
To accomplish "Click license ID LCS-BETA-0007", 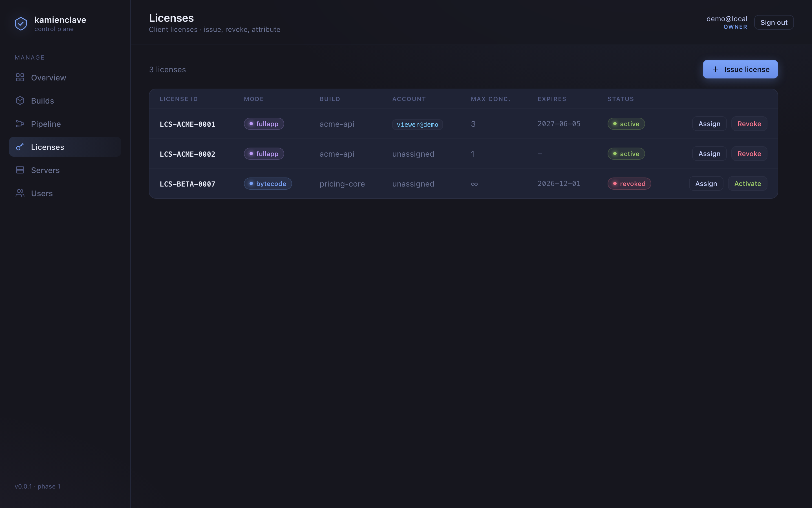I will coord(187,184).
